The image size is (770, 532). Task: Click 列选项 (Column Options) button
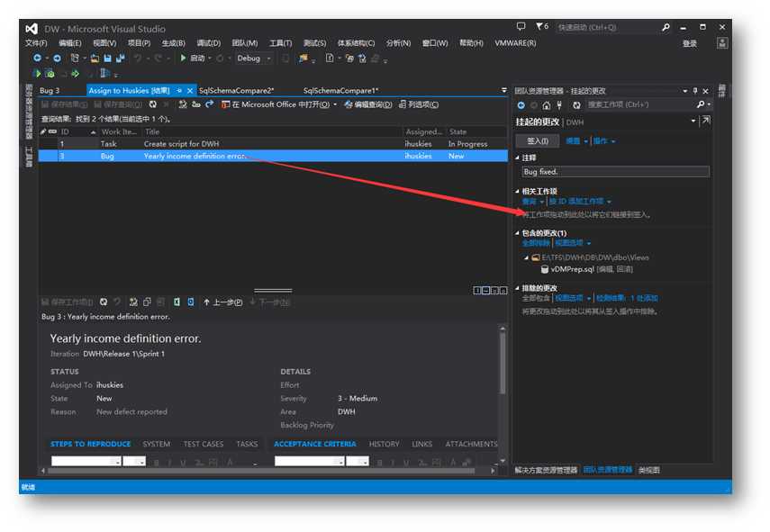(419, 104)
